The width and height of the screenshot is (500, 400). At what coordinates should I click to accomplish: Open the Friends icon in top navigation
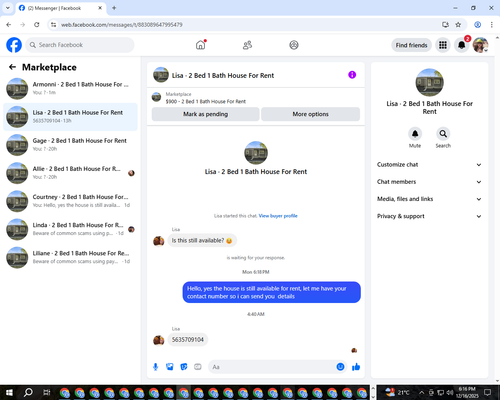tap(247, 45)
